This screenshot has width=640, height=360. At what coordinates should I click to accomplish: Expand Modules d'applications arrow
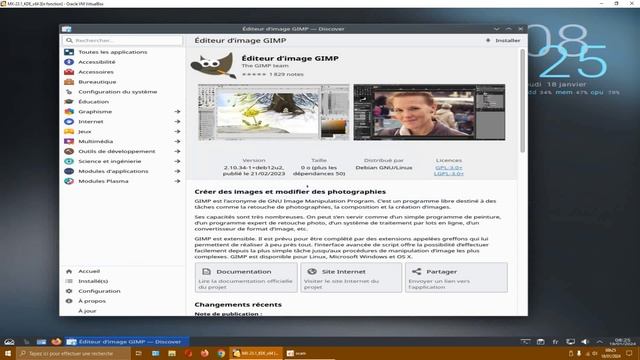tap(177, 171)
